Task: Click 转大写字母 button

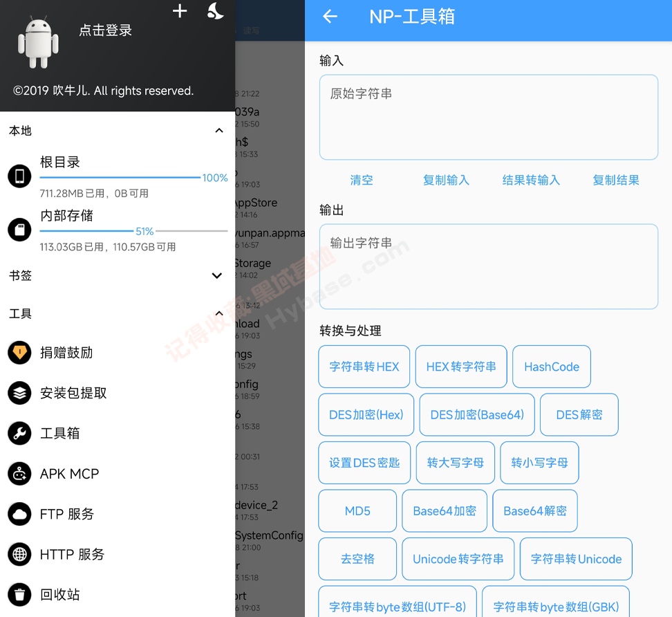Action: (x=455, y=463)
